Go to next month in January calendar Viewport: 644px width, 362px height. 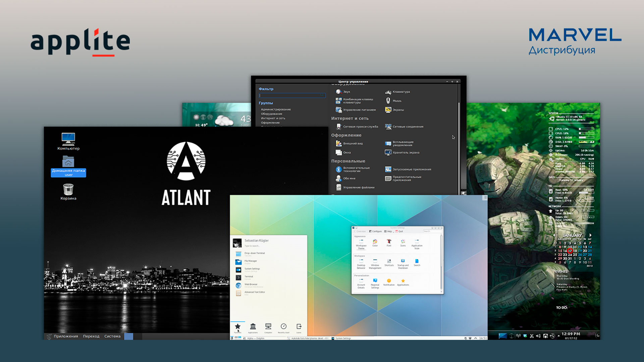(590, 235)
